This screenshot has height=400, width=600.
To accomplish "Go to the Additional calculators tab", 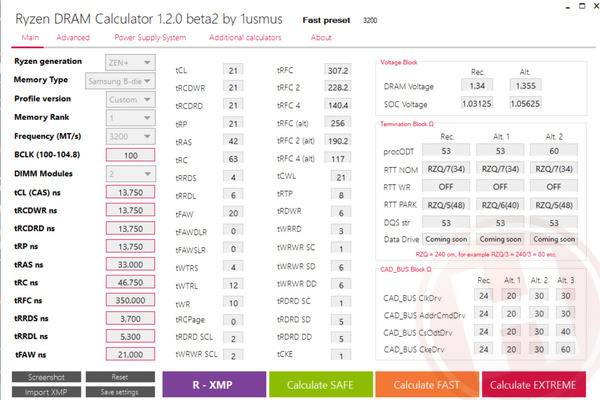I will tap(245, 38).
